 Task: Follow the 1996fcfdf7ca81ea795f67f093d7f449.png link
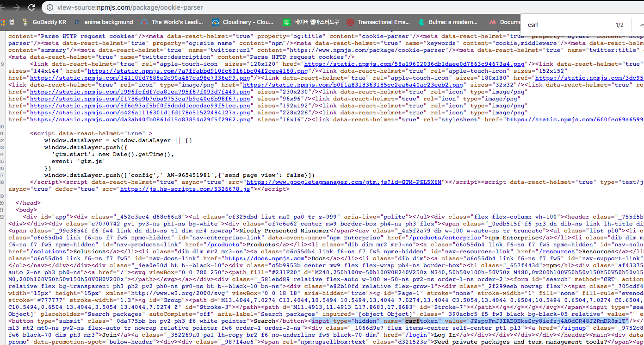click(141, 92)
